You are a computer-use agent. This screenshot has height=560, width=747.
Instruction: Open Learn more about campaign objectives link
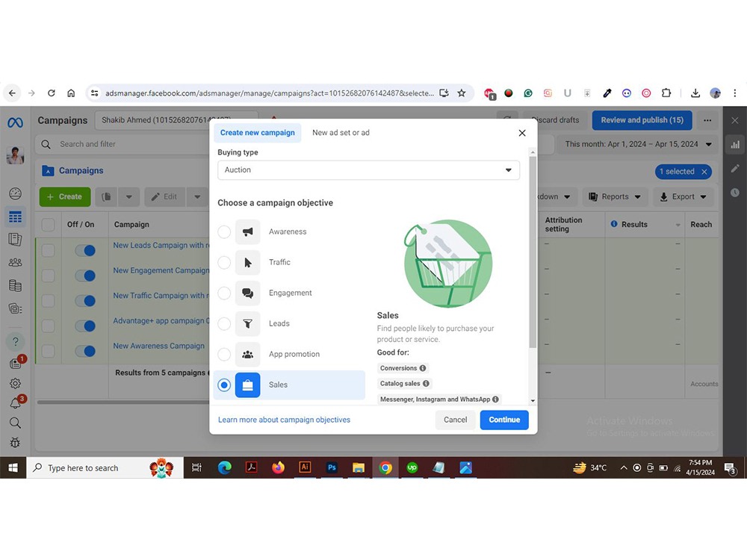[284, 420]
